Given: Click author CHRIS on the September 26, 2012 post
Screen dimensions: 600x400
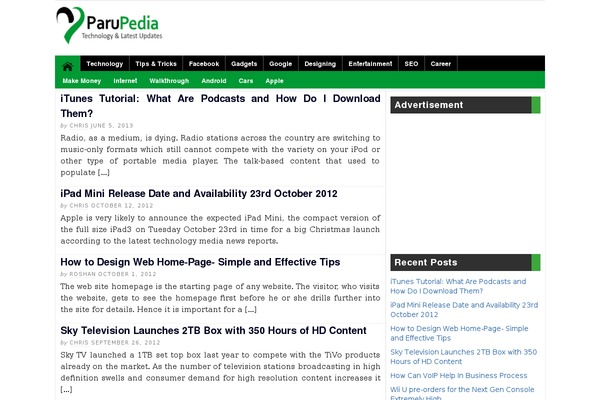Looking at the screenshot, I should coord(79,343).
